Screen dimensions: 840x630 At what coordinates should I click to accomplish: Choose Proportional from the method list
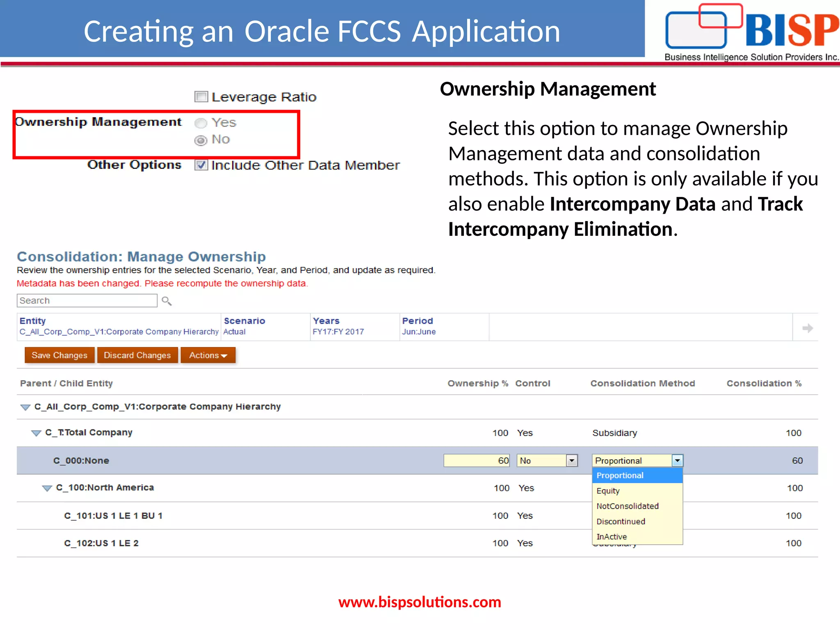(x=637, y=475)
